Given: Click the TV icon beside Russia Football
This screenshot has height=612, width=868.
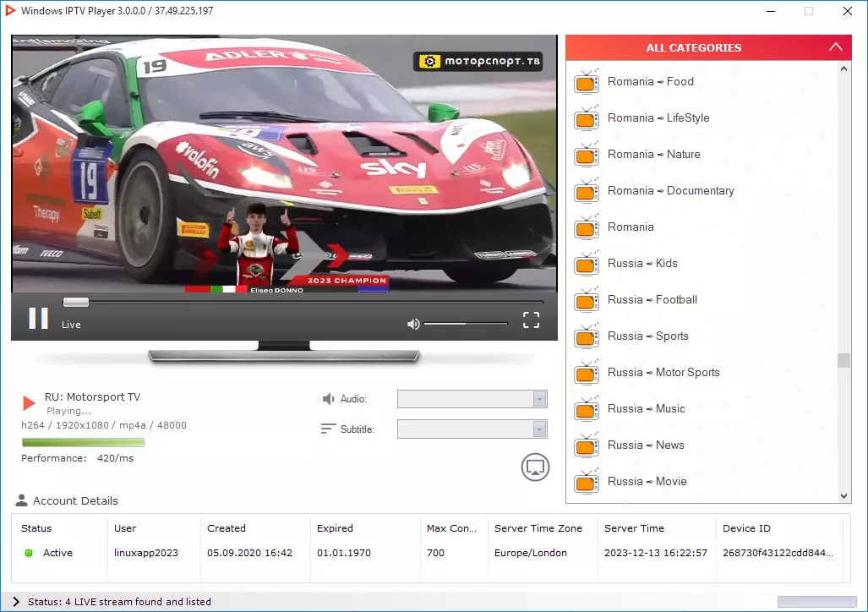Looking at the screenshot, I should [587, 300].
